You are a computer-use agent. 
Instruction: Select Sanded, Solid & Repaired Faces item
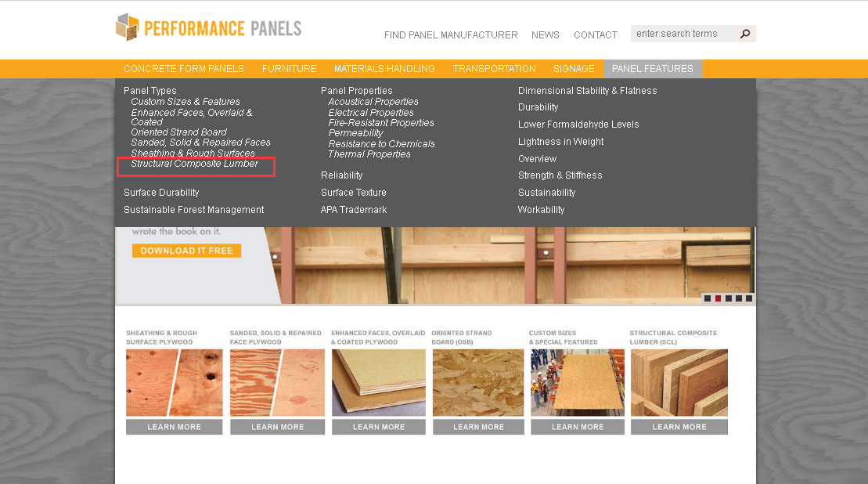click(200, 143)
